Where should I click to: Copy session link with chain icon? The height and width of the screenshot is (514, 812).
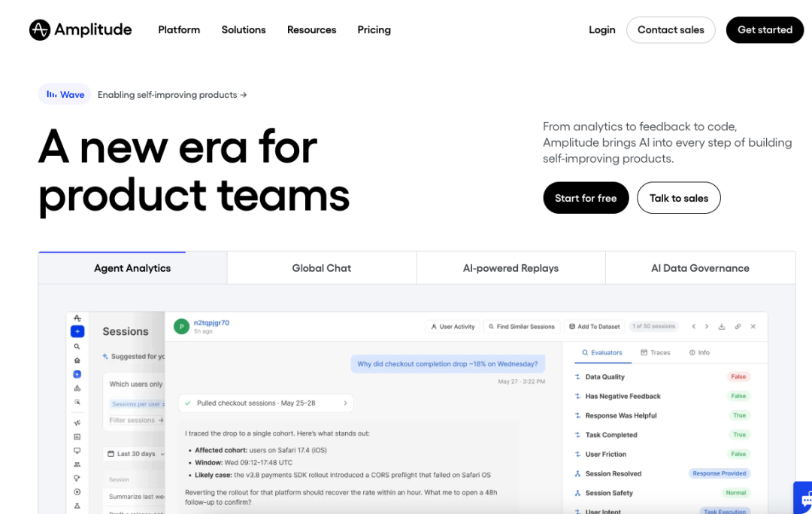point(738,327)
